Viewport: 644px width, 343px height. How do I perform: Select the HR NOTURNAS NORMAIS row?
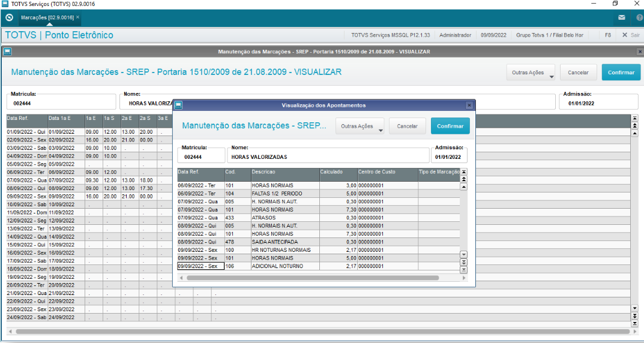tap(318, 250)
